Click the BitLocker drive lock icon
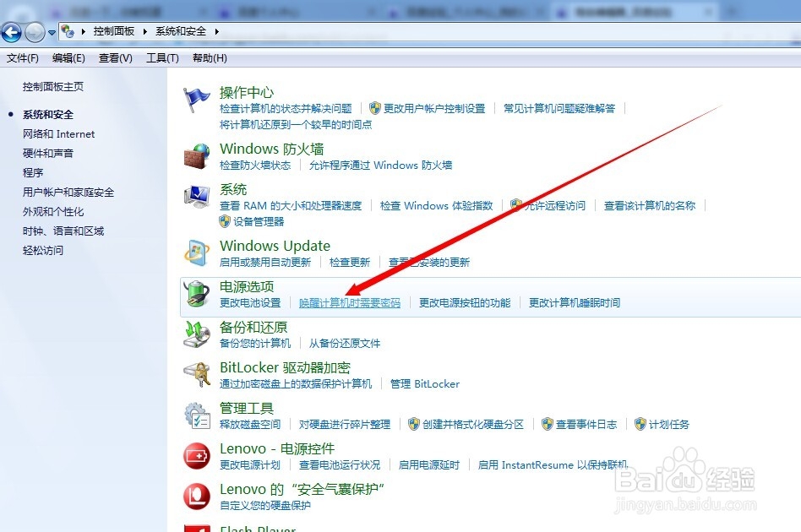 197,375
